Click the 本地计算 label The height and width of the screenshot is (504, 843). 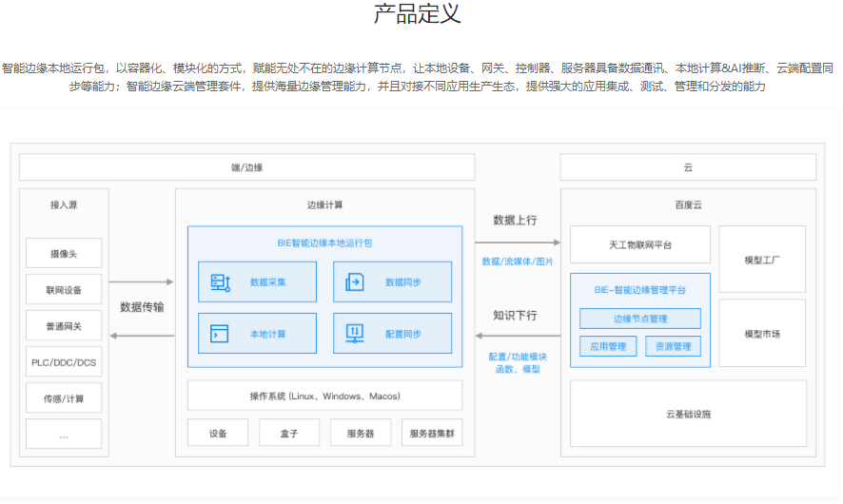(267, 334)
